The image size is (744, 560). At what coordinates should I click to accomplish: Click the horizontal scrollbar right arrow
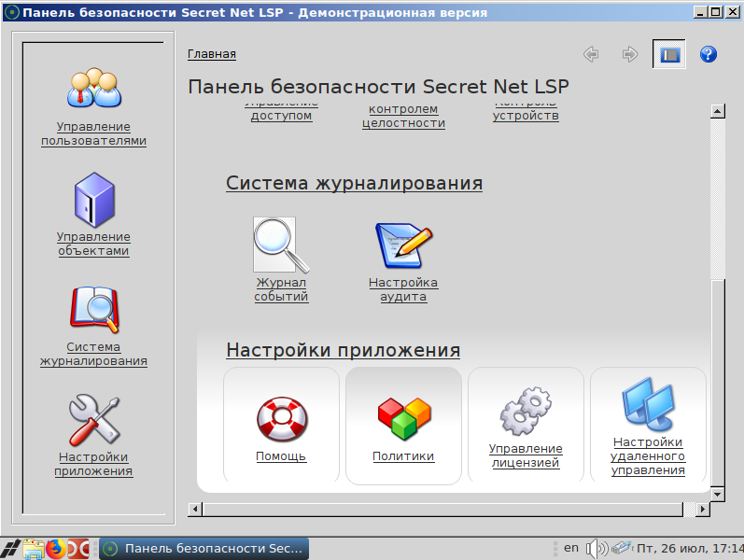point(703,510)
